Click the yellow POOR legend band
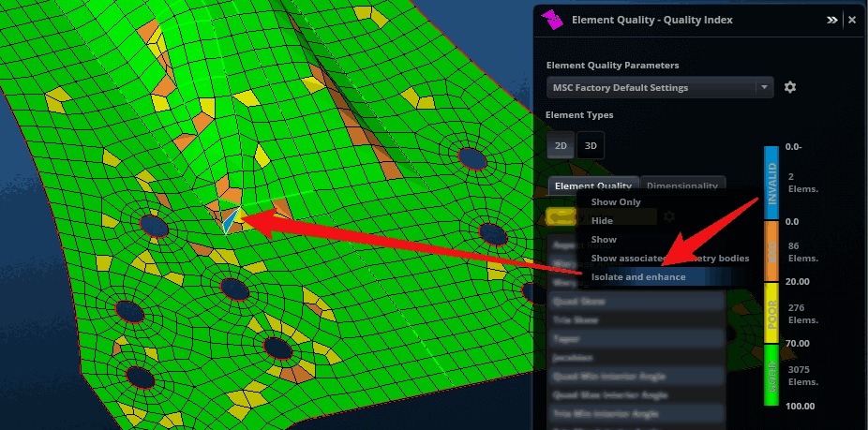This screenshot has width=868, height=430. 771,314
